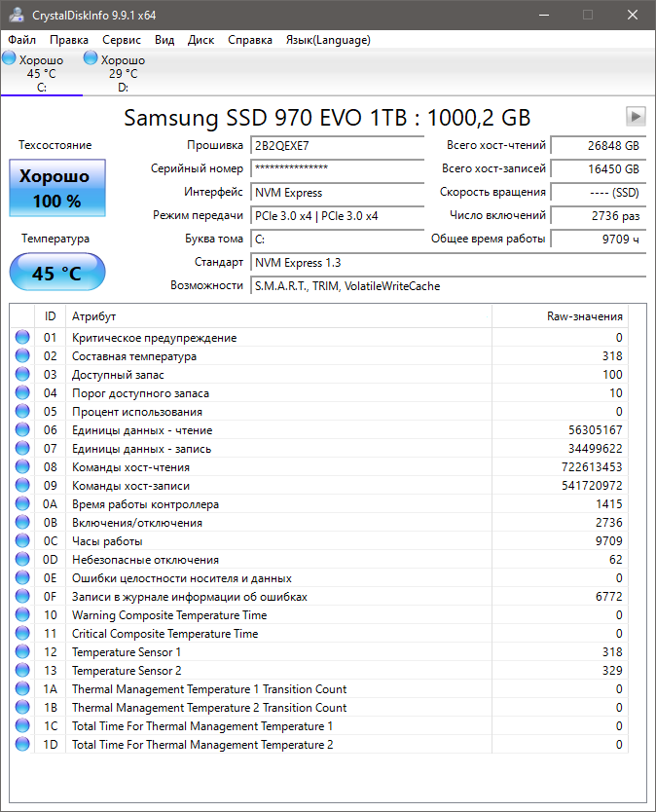Image resolution: width=656 pixels, height=812 pixels.
Task: Click status icon of Часы работы row
Action: pyautogui.click(x=22, y=540)
